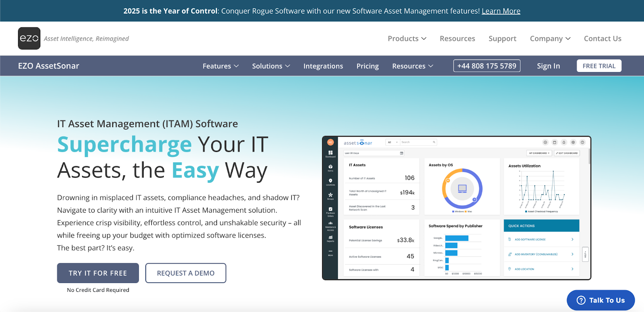Click the Google bar in Software Spend chart
The image size is (644, 312).
pos(456,238)
